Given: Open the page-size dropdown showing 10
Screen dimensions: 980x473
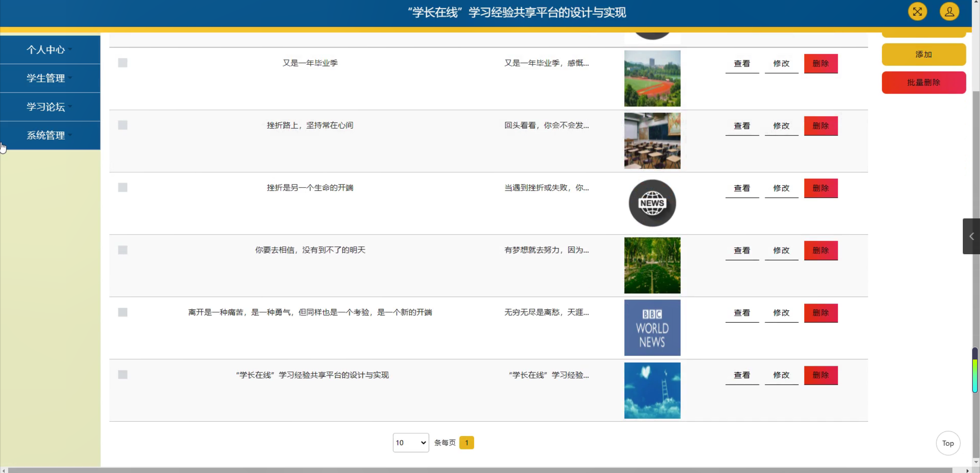Looking at the screenshot, I should tap(410, 443).
